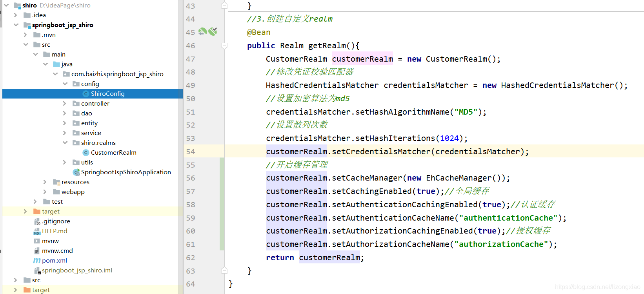This screenshot has width=644, height=294.
Task: Click the ShiroConfig class icon
Action: (x=86, y=94)
